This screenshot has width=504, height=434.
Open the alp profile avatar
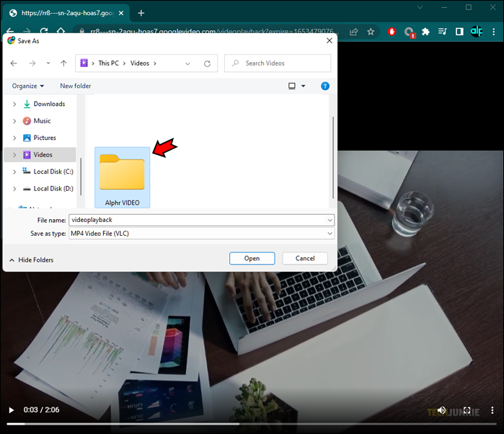click(477, 32)
